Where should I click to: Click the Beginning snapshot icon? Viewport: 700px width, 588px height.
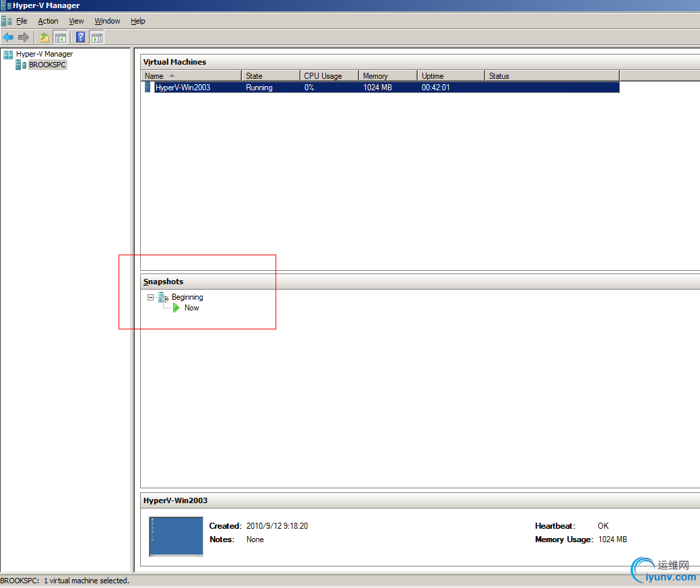tap(164, 297)
